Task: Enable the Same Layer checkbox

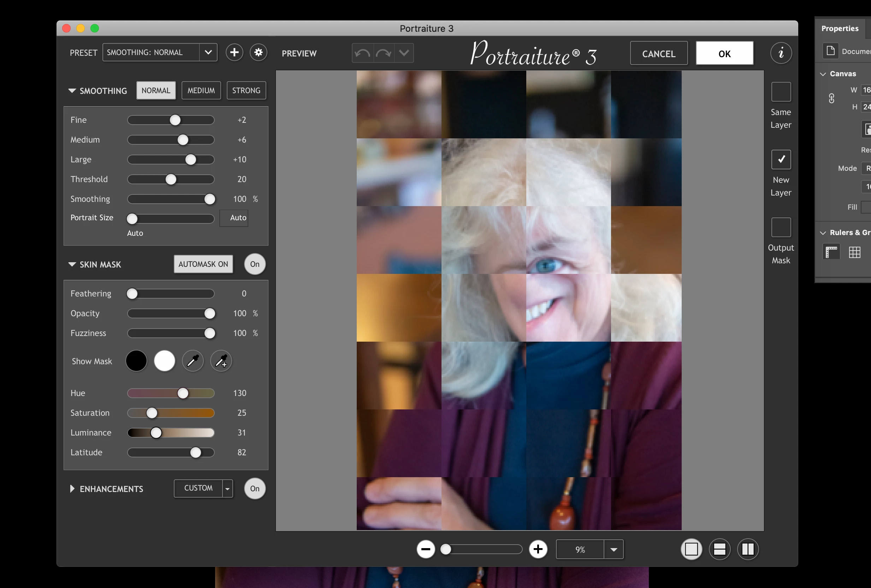Action: pyautogui.click(x=781, y=92)
